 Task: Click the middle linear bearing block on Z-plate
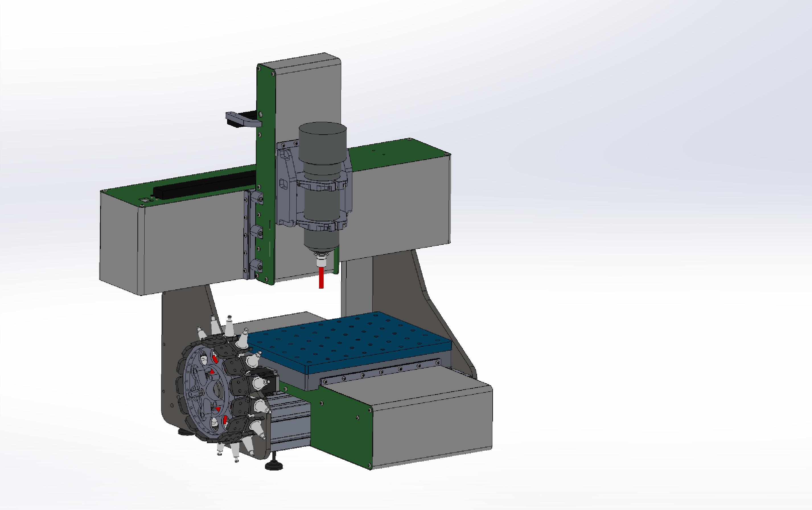[257, 231]
